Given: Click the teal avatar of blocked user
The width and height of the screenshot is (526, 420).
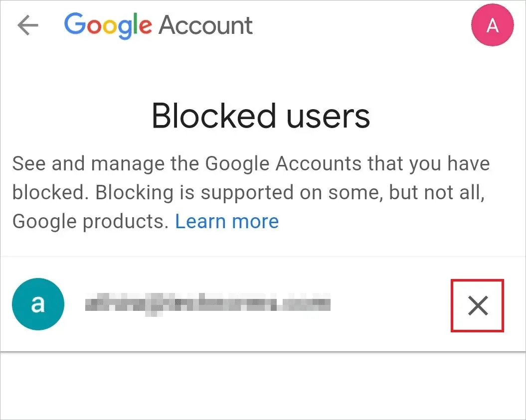Looking at the screenshot, I should click(x=38, y=304).
